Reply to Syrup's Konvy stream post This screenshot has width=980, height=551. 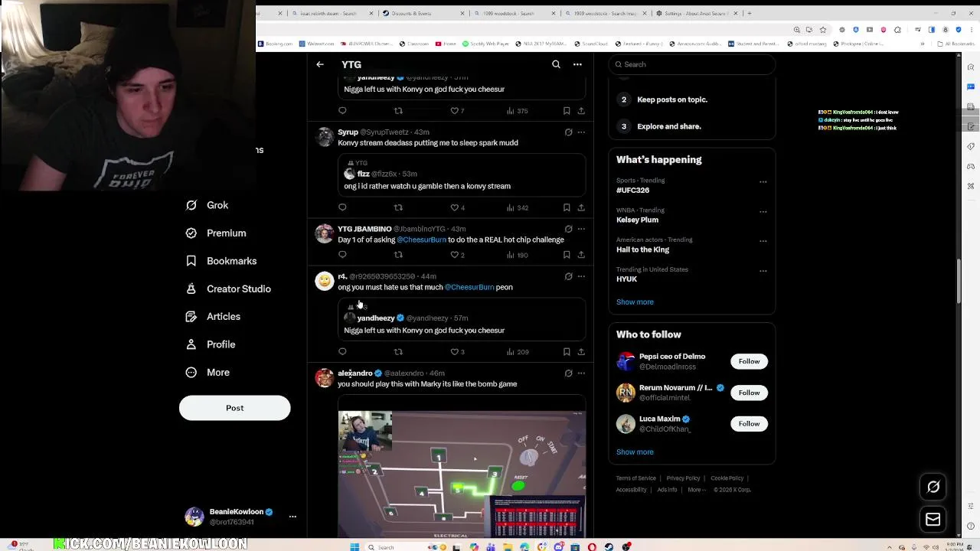(342, 207)
